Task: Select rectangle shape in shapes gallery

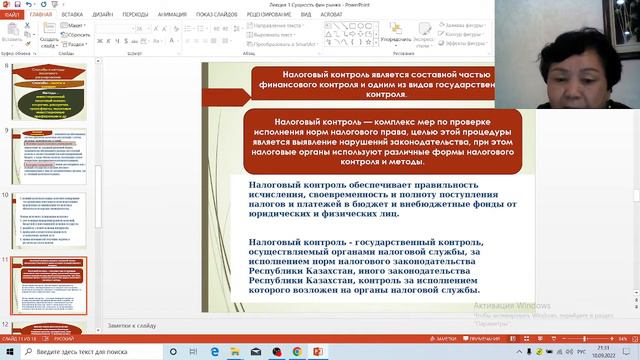Action: [x=352, y=26]
